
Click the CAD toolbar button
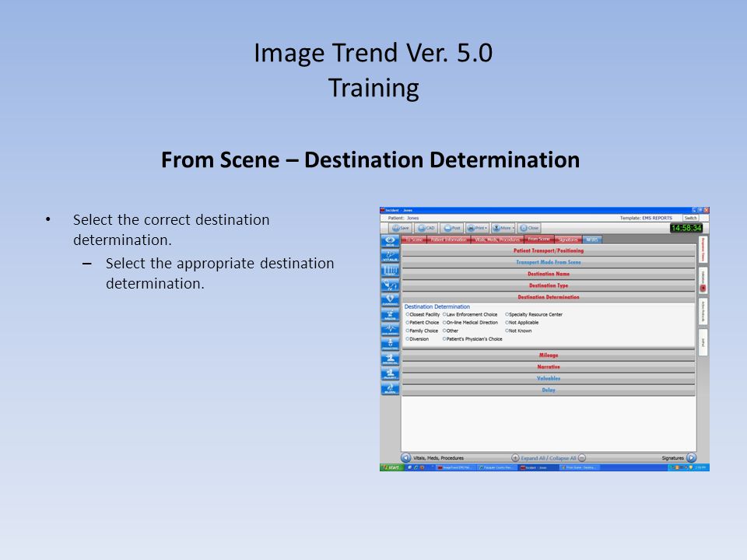click(426, 228)
